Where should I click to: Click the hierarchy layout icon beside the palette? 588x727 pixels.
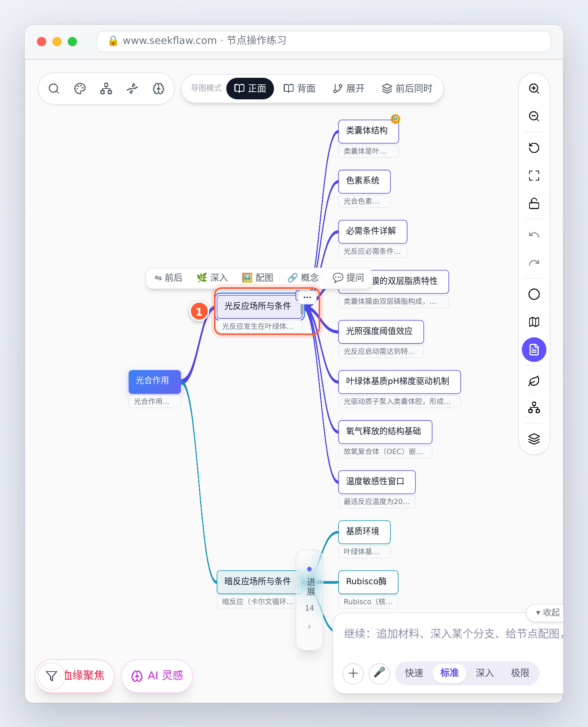[x=106, y=89]
